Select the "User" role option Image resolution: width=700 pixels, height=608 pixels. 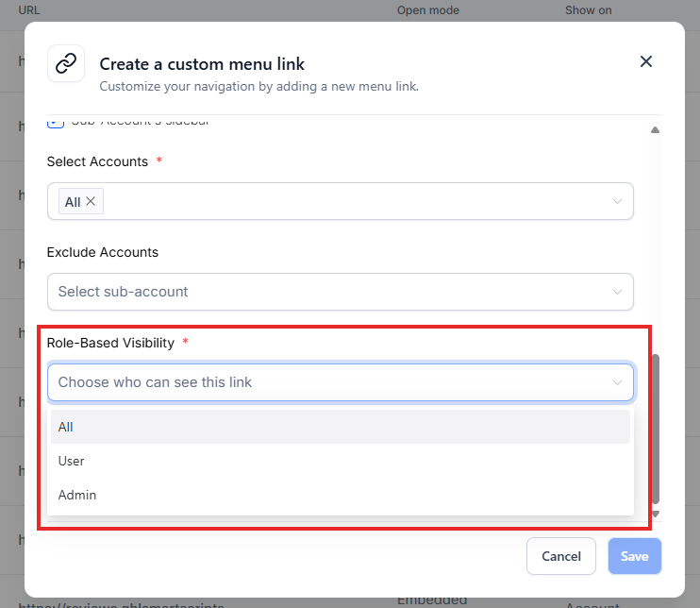[72, 461]
